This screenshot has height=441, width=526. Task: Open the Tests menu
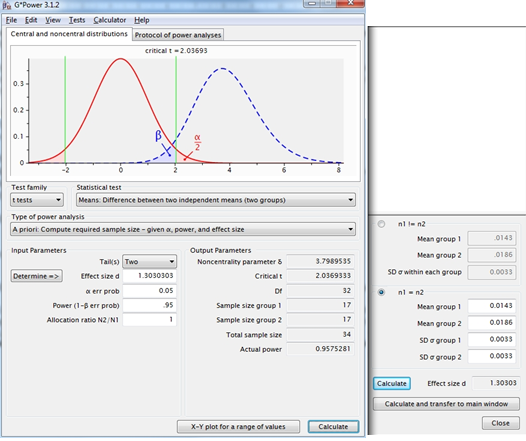coord(77,20)
